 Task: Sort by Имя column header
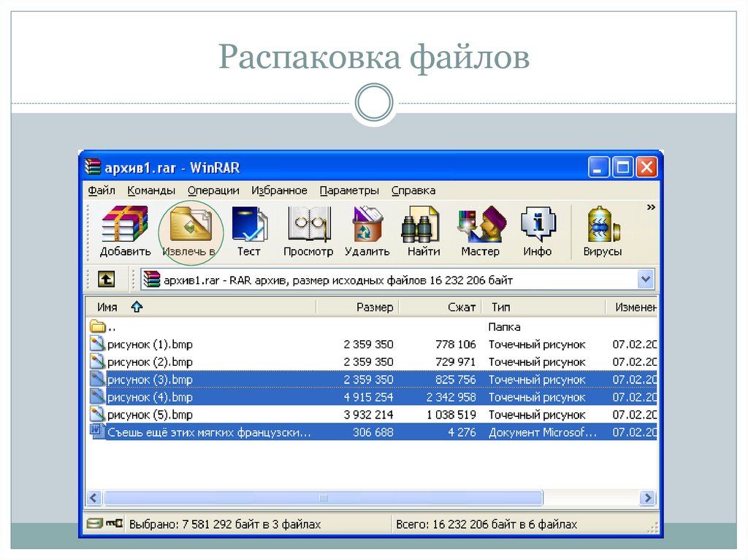click(x=108, y=307)
